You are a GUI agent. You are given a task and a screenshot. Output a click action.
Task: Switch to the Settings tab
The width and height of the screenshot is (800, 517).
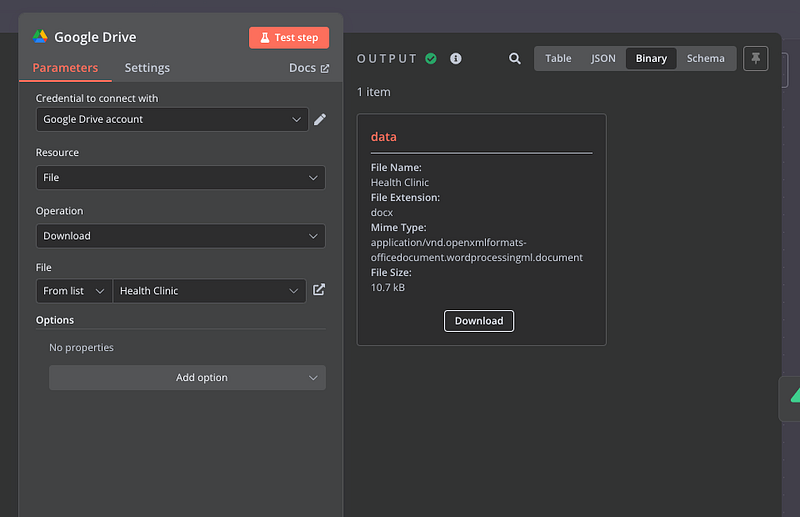147,68
